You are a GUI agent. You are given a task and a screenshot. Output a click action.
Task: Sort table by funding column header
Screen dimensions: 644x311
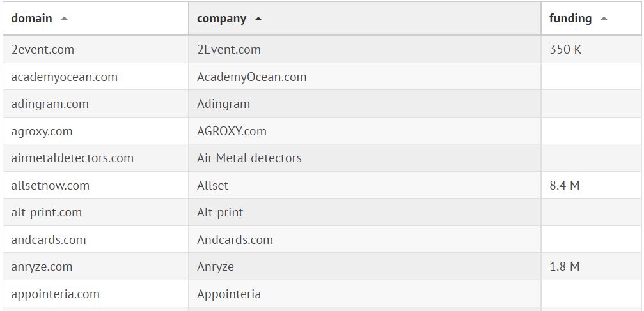[570, 19]
